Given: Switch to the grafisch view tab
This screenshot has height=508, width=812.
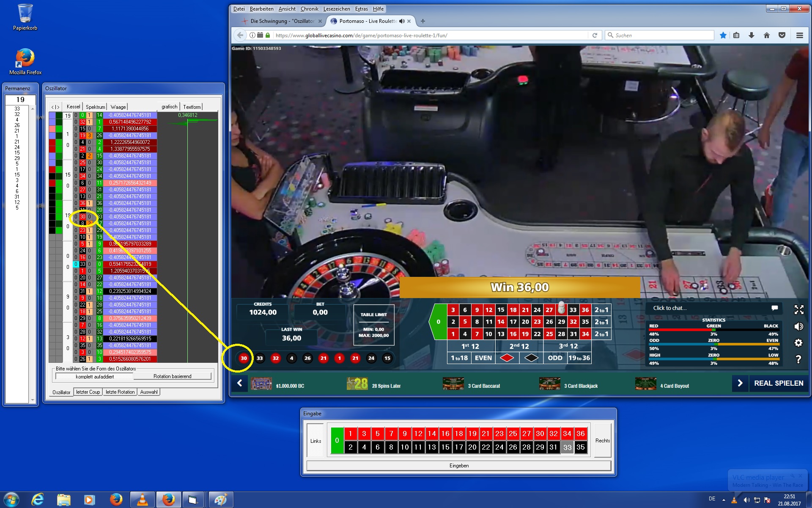Looking at the screenshot, I should coord(170,107).
